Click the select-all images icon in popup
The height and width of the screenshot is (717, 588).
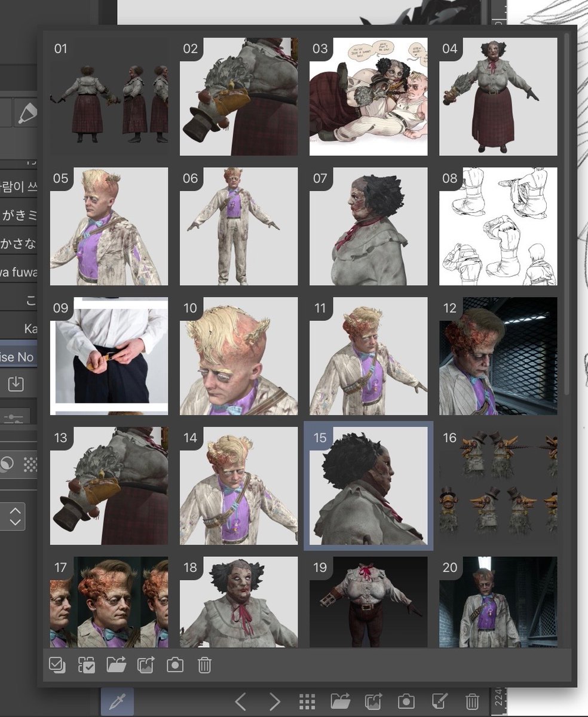tap(58, 664)
